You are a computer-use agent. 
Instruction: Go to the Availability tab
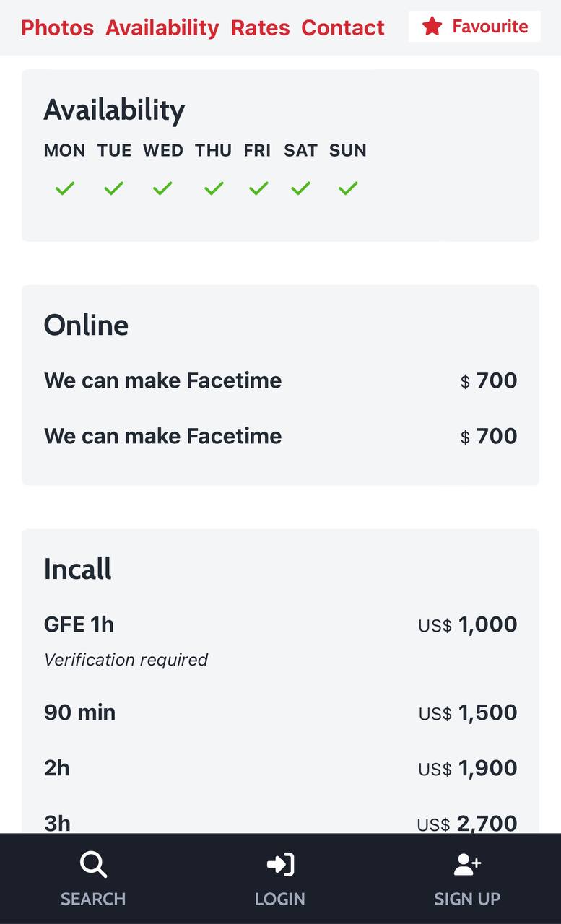pos(162,27)
